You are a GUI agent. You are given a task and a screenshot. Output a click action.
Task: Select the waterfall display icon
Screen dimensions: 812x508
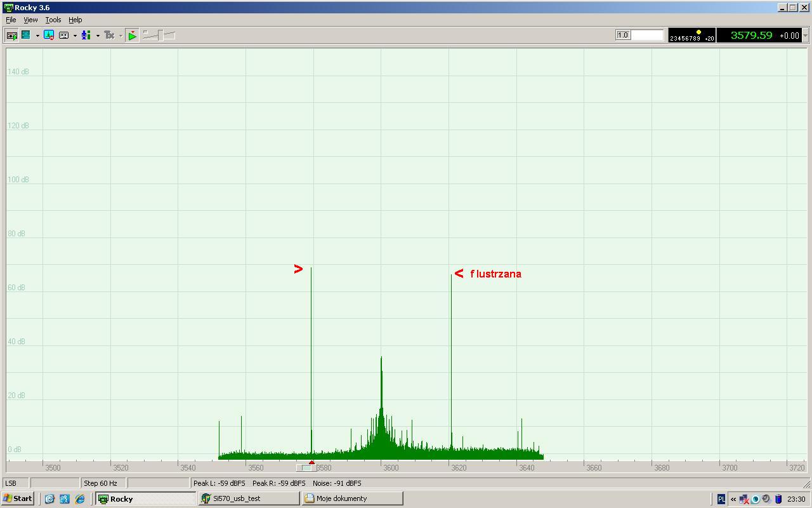point(26,36)
